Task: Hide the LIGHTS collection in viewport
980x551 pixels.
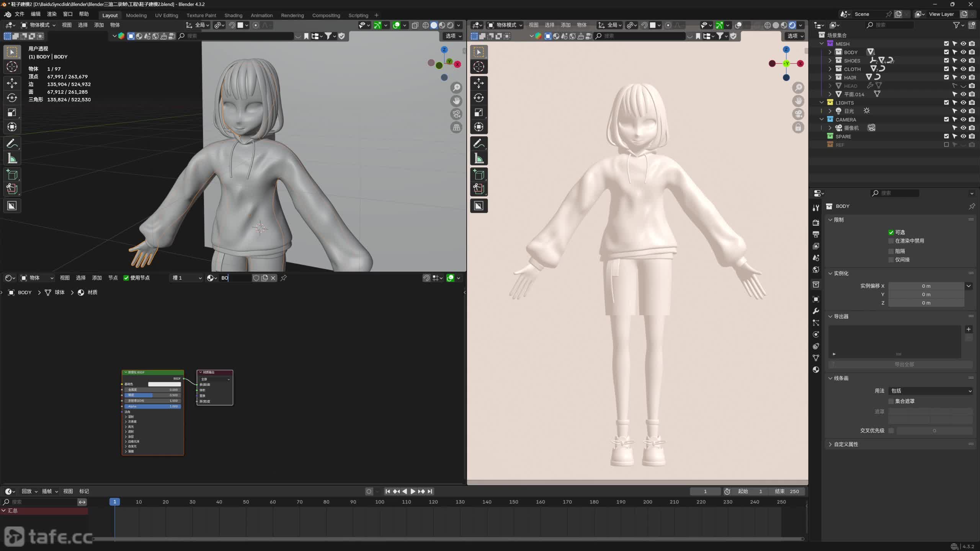Action: click(963, 103)
